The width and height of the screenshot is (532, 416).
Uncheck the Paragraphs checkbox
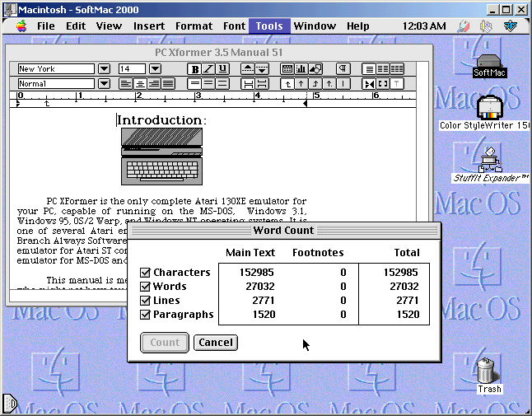pos(145,315)
